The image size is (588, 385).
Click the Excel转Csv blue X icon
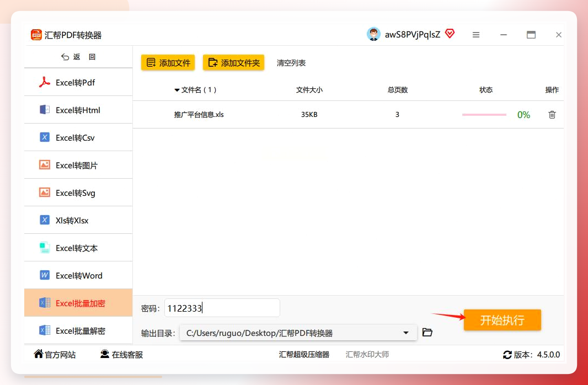[x=45, y=137]
